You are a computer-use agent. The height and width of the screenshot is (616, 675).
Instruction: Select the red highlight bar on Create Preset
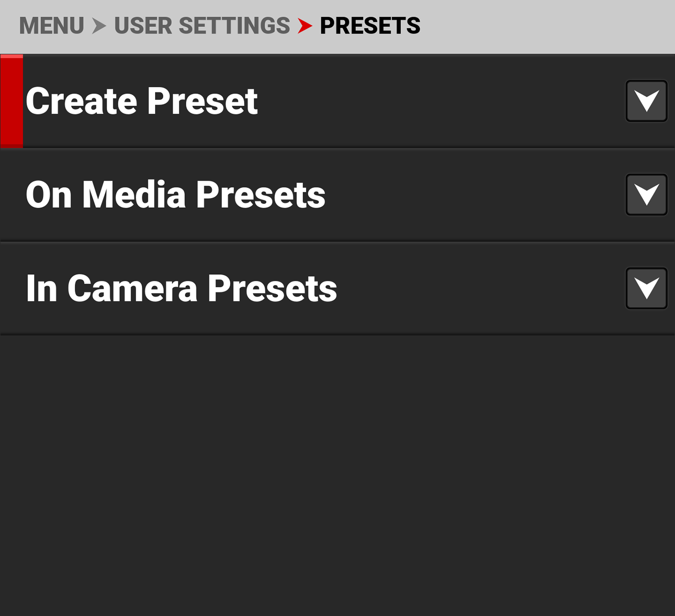[x=11, y=101]
